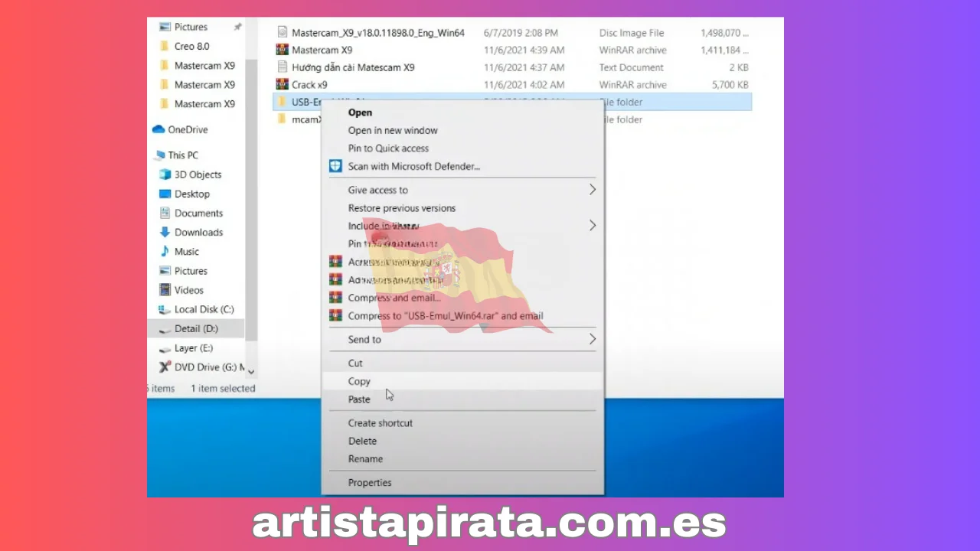Open the pinned Pictures folder above Creo 8.0
Screen dimensions: 980x551
(x=184, y=27)
